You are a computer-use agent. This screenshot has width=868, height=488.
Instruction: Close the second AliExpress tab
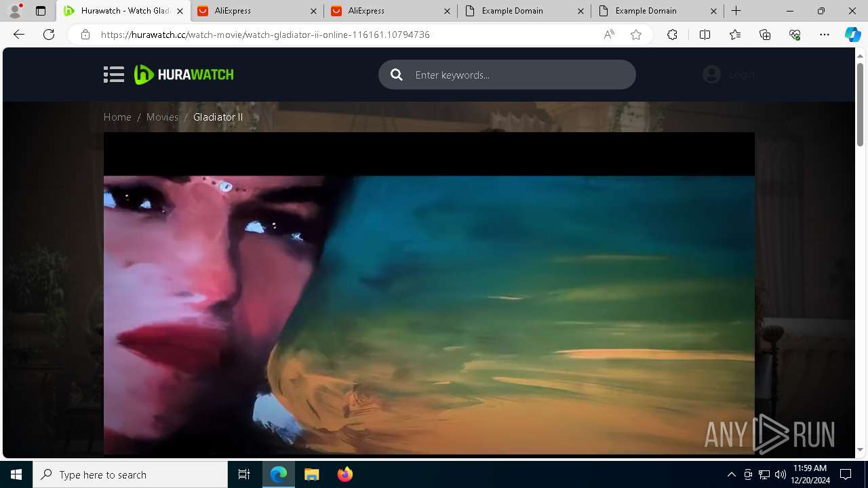click(447, 11)
